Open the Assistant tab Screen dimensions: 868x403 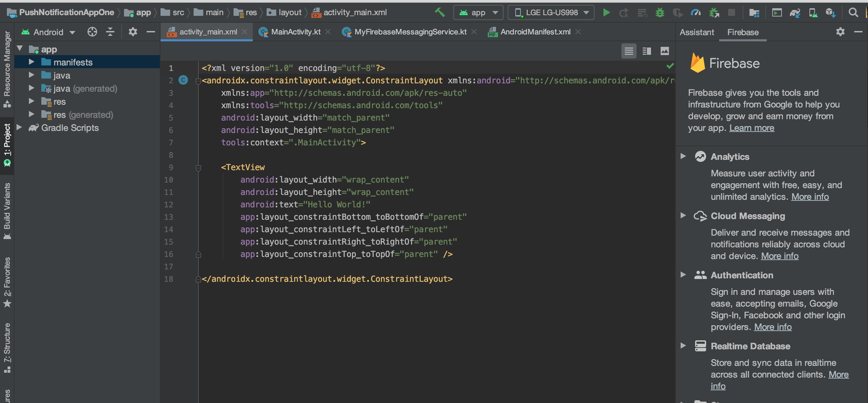pos(697,32)
